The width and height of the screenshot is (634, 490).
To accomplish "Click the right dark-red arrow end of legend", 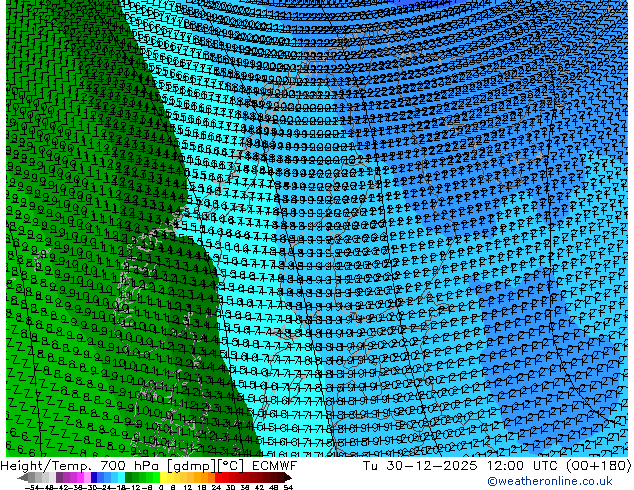I will coord(287,478).
